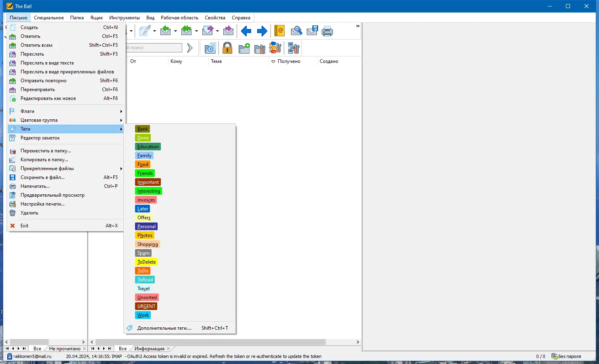Open folder properties tools icon
This screenshot has width=599, height=364.
[x=260, y=48]
